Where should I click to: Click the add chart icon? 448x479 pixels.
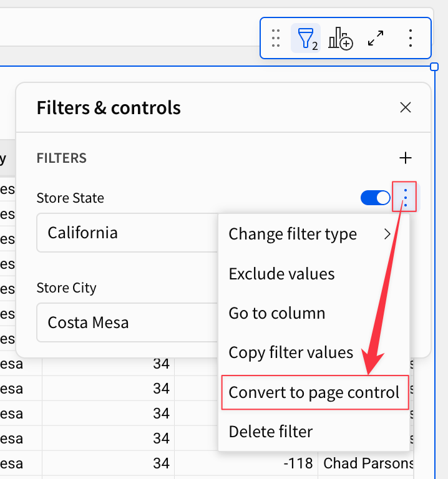[341, 39]
